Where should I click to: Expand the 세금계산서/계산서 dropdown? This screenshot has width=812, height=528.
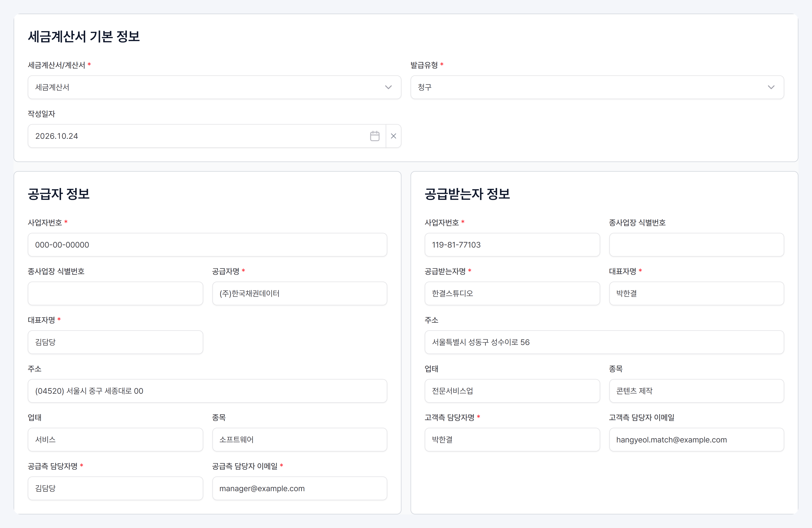(214, 87)
